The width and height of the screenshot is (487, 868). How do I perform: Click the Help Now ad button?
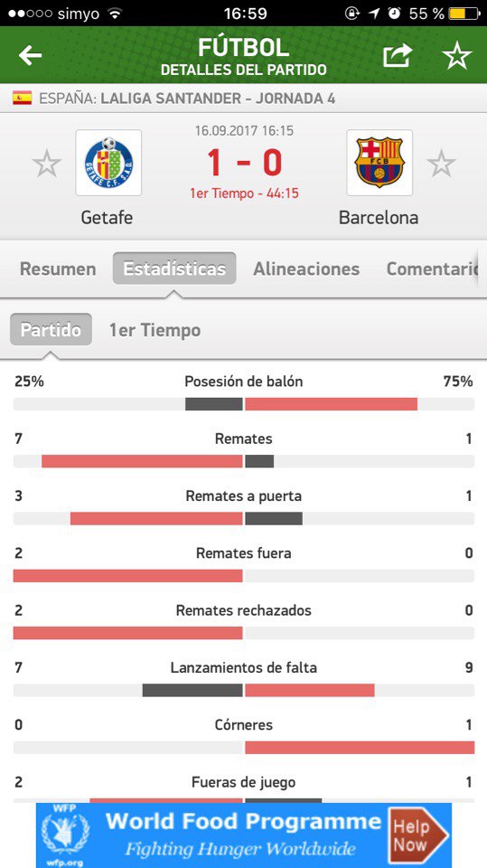pos(417,835)
